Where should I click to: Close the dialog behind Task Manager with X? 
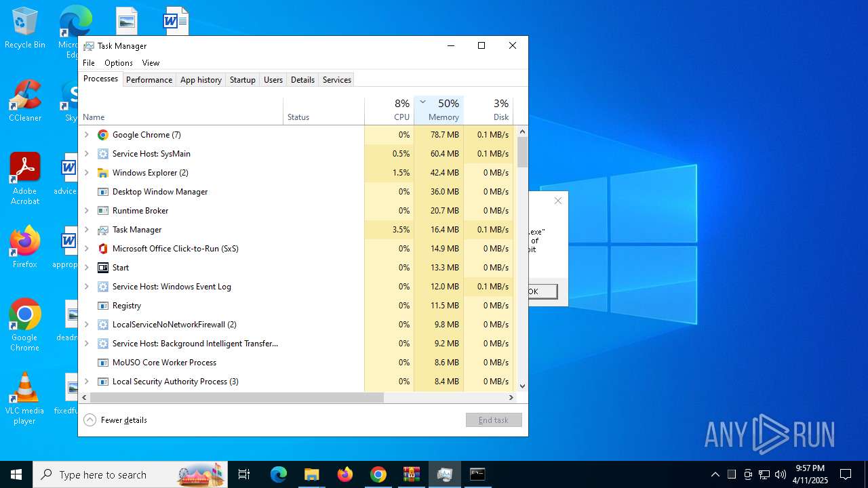[557, 201]
